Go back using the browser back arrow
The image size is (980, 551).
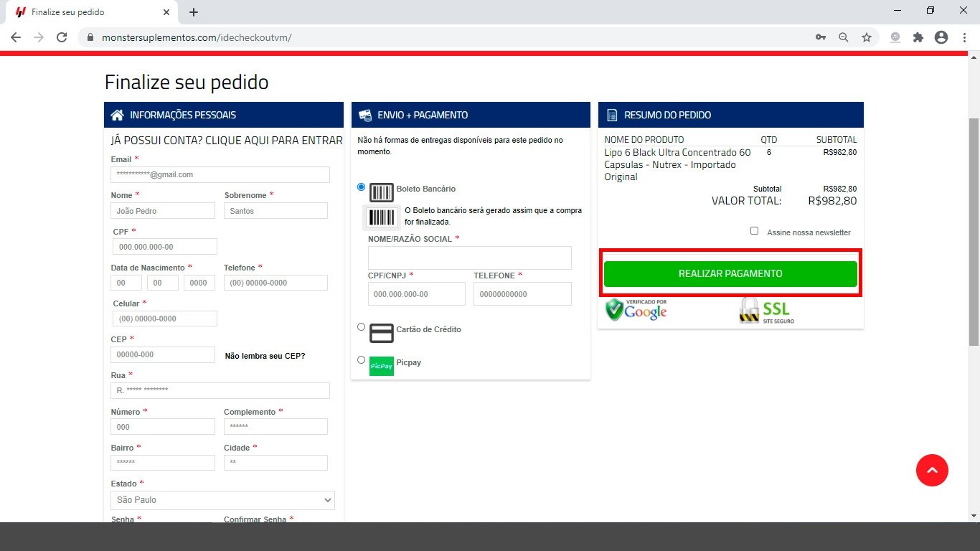tap(16, 37)
